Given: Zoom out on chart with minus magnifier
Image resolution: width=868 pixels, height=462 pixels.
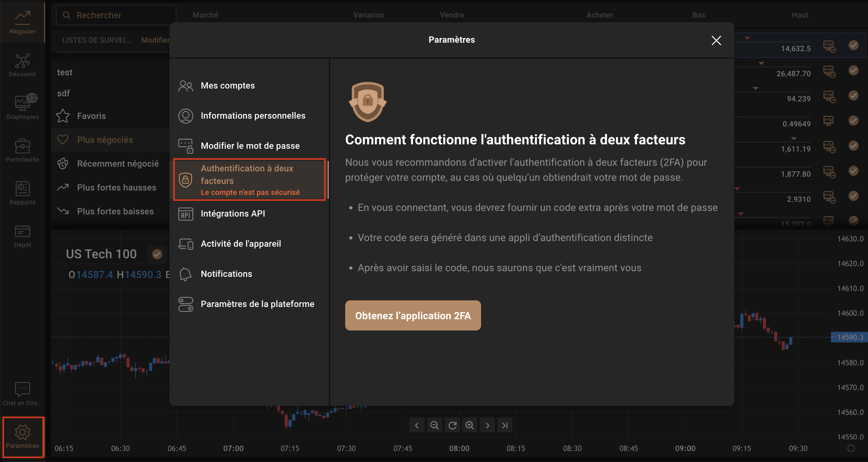Looking at the screenshot, I should point(434,425).
